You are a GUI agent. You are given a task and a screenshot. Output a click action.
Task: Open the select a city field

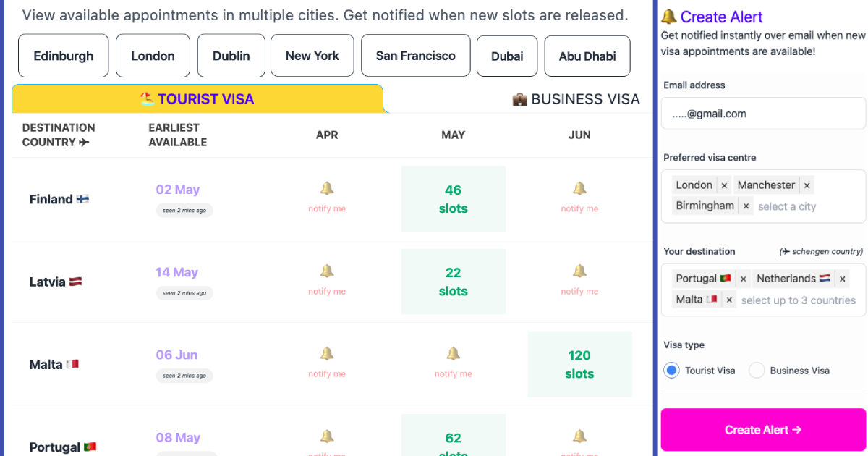[x=787, y=206]
